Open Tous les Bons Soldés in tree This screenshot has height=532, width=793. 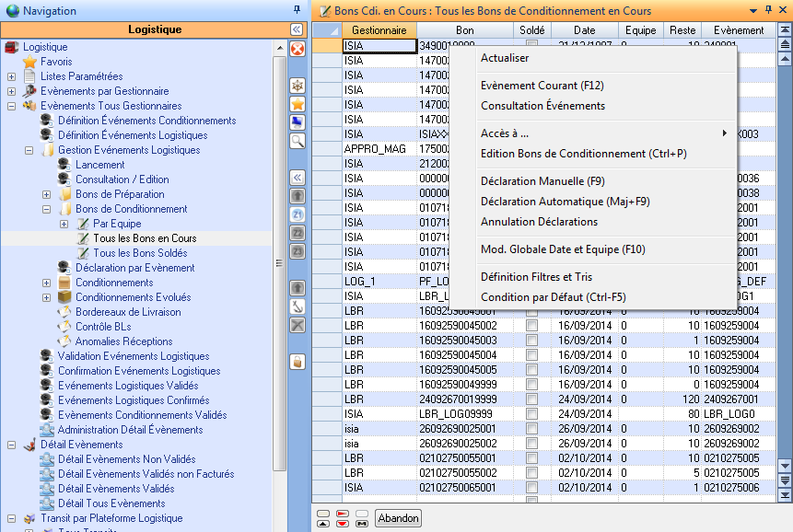139,253
